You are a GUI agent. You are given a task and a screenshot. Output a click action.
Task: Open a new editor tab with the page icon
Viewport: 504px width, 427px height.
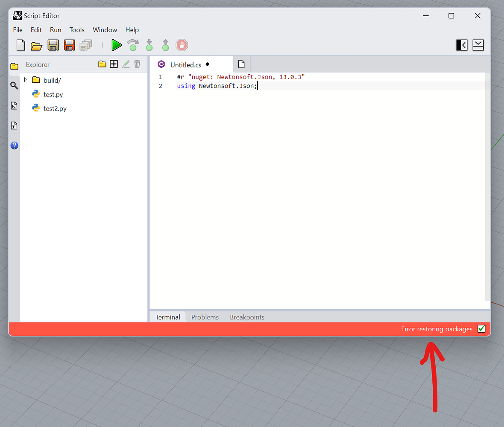(241, 63)
